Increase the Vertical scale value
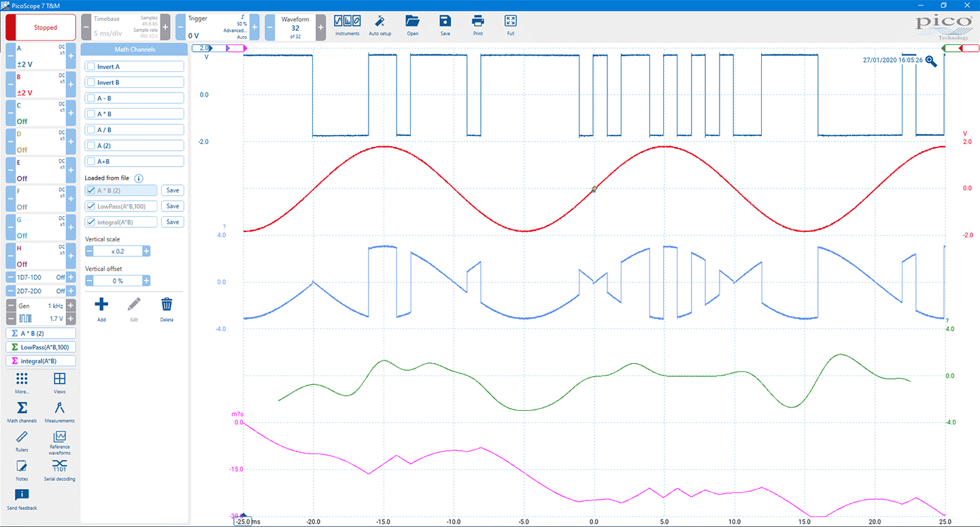 pyautogui.click(x=146, y=252)
